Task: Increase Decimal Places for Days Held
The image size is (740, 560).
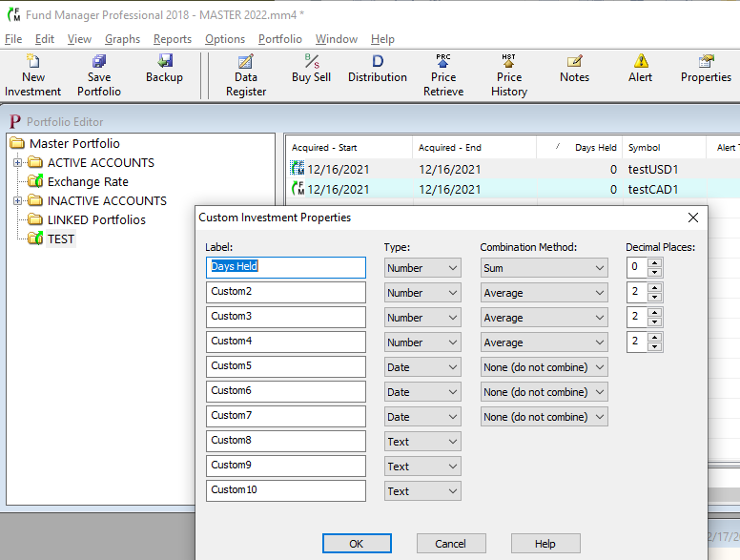Action: [654, 263]
